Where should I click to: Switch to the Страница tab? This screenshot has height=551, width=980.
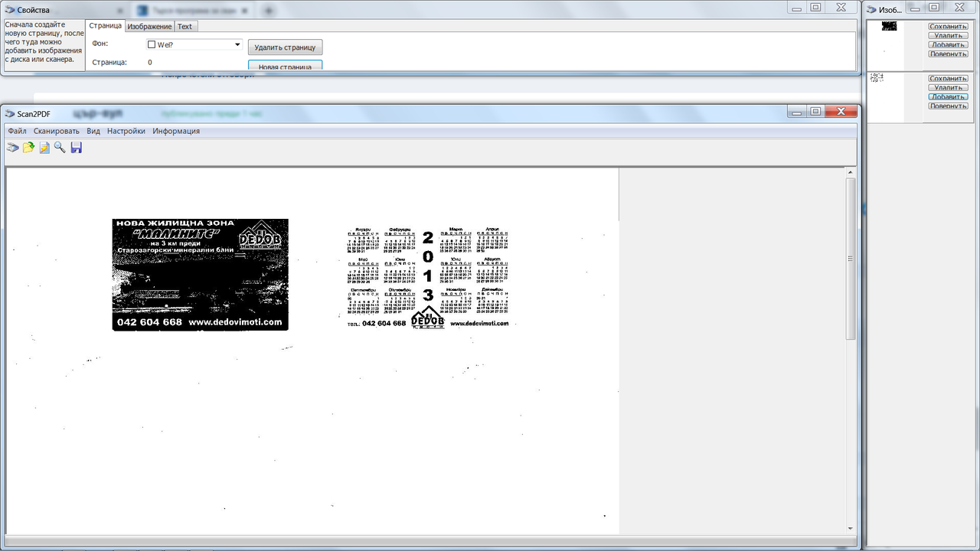[106, 26]
